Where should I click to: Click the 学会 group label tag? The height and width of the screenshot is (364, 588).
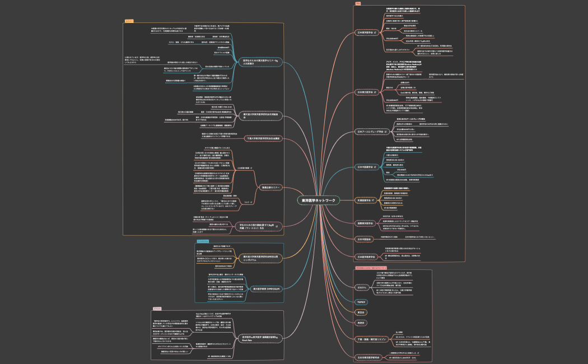pyautogui.click(x=358, y=3)
